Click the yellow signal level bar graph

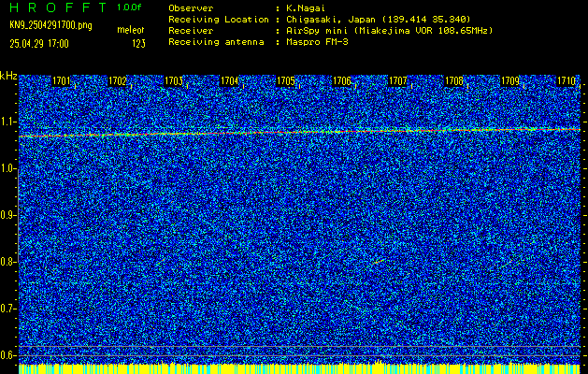click(299, 368)
